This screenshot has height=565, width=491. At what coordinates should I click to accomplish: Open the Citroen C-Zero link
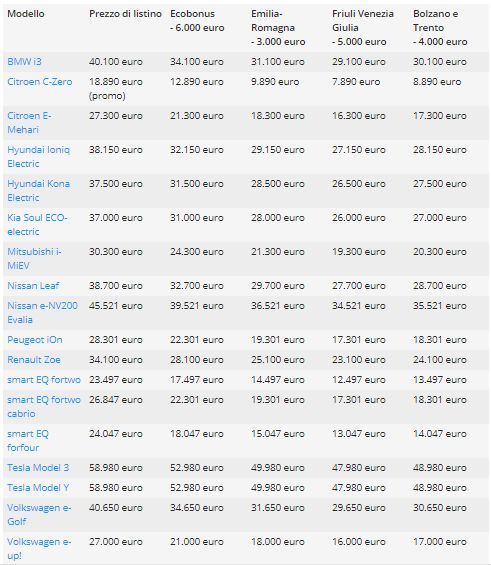pyautogui.click(x=40, y=82)
